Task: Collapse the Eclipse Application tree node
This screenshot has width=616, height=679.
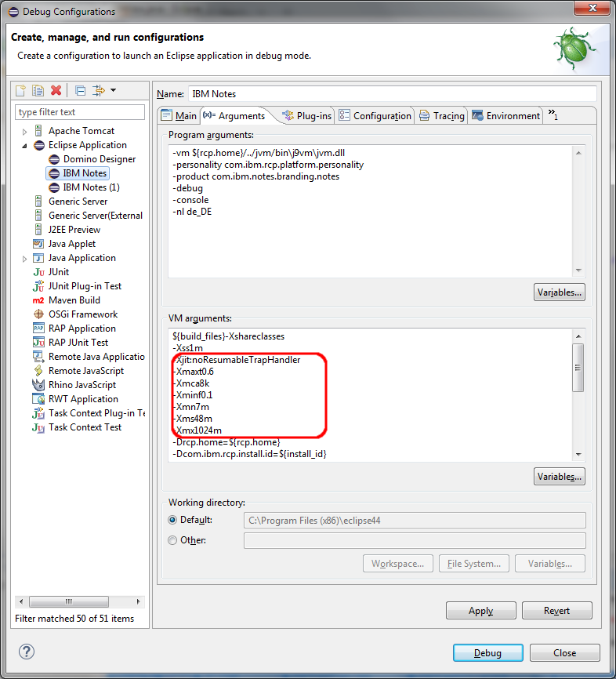Action: pos(25,146)
